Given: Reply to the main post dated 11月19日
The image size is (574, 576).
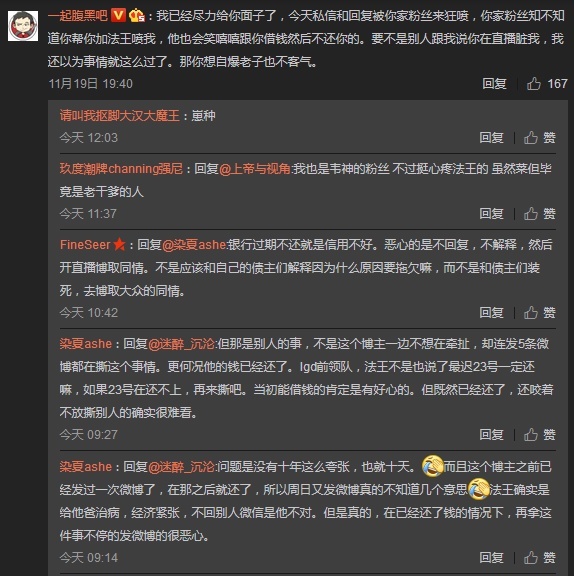Looking at the screenshot, I should (x=494, y=84).
